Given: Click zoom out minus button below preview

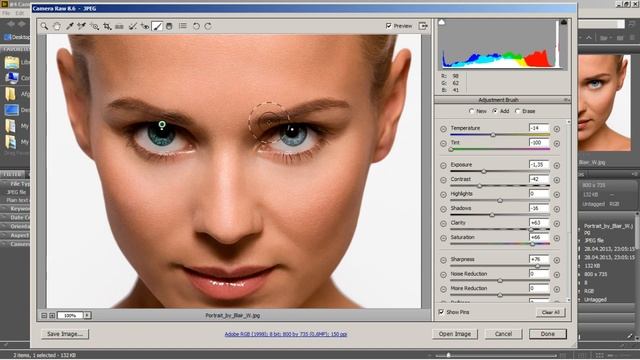Looking at the screenshot, I should click(44, 316).
